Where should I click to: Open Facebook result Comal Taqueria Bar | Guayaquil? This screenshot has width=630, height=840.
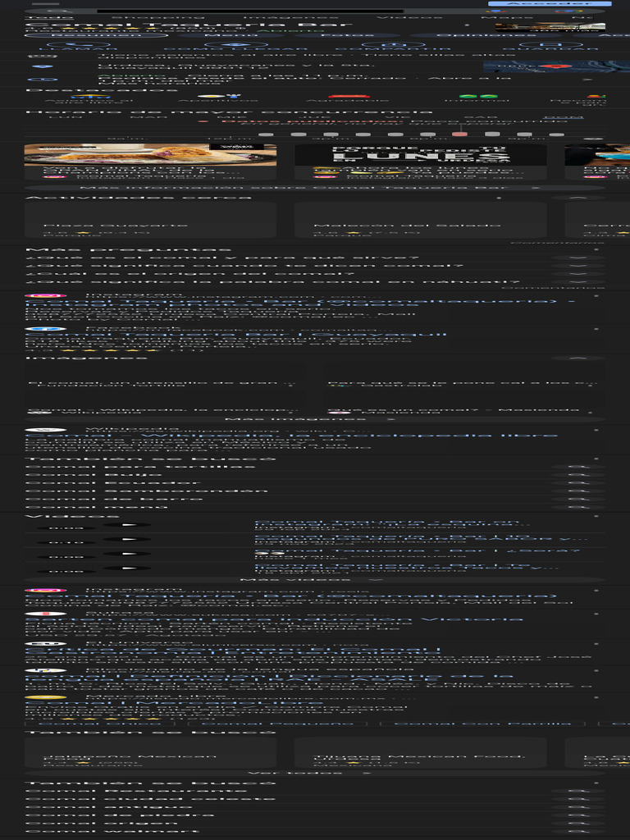point(235,335)
